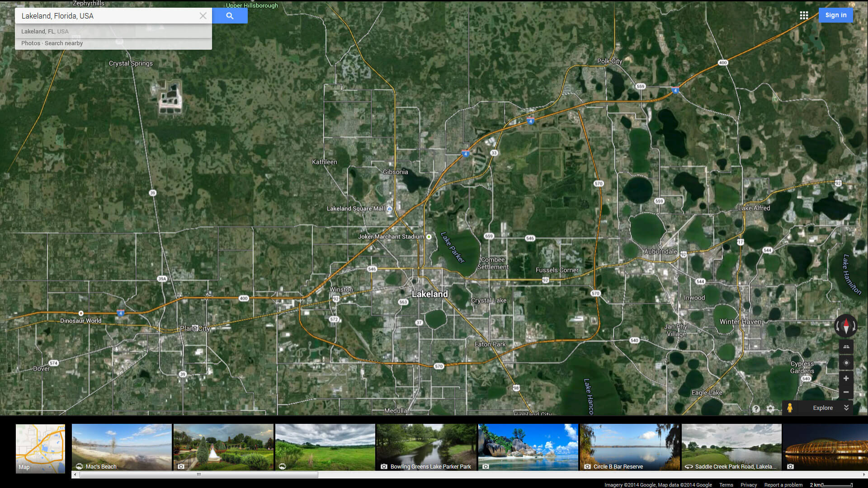868x488 pixels.
Task: Open the help question mark icon
Action: coord(756,409)
